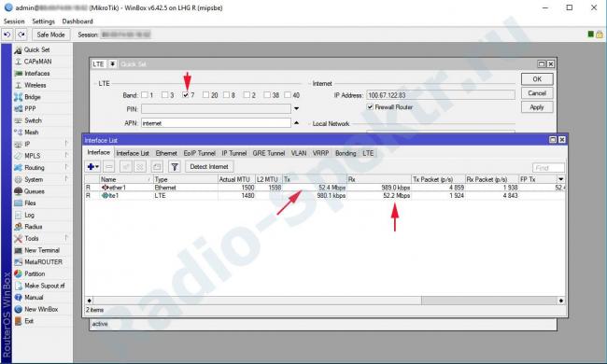The width and height of the screenshot is (607, 364).
Task: Switch to the LTE tab in Interface List
Action: tap(368, 153)
